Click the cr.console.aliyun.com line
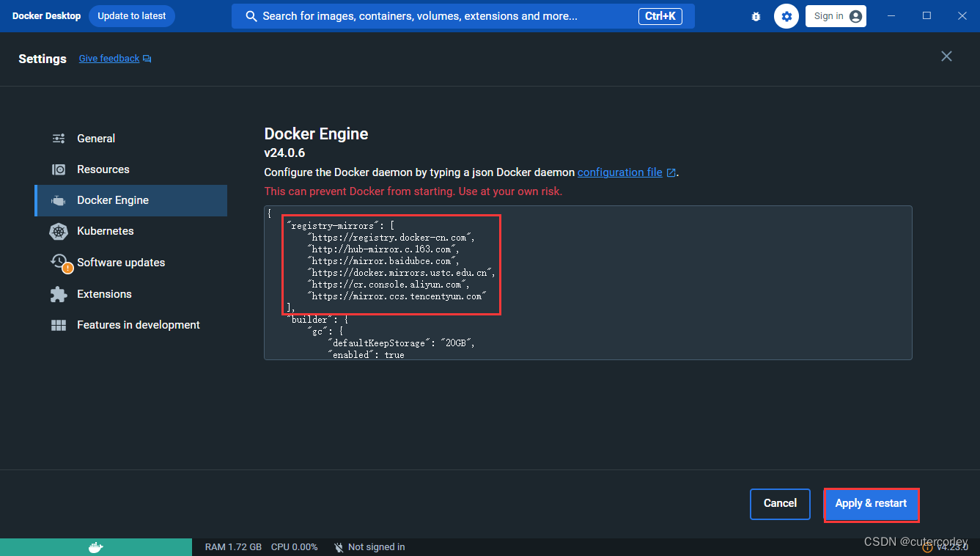980x556 pixels. click(388, 285)
